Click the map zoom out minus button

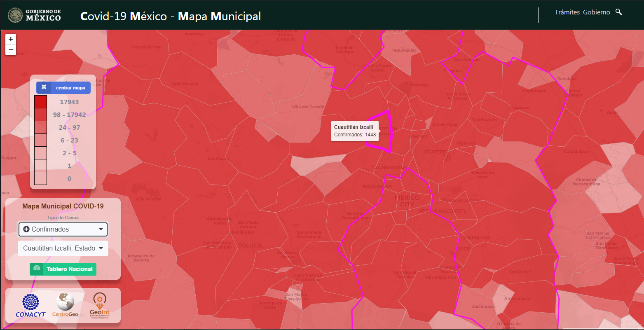pyautogui.click(x=11, y=50)
